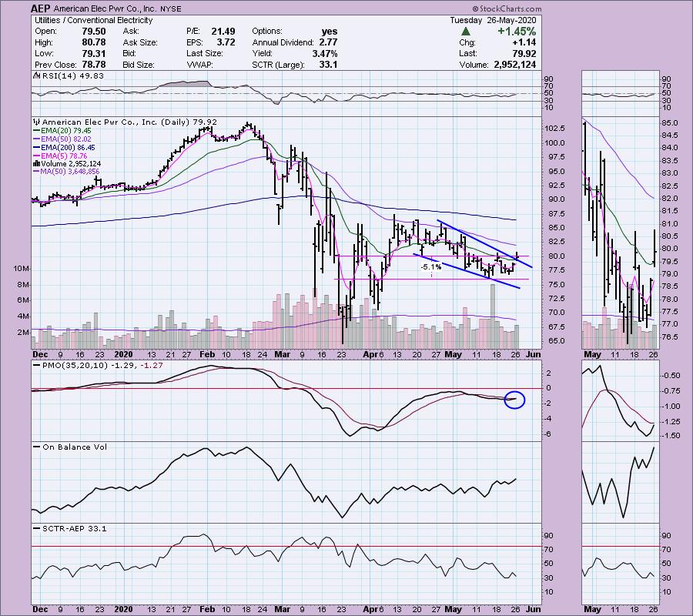This screenshot has width=693, height=616.
Task: Click the 'PMO(35,20,10)' indicator label
Action: 75,366
